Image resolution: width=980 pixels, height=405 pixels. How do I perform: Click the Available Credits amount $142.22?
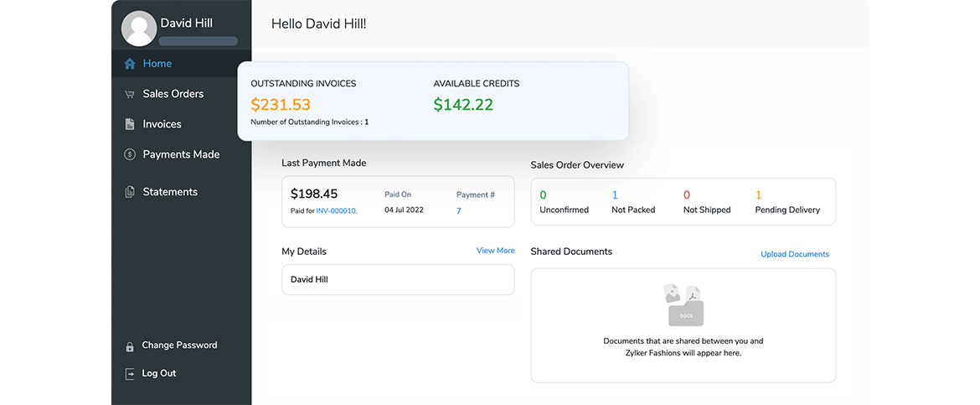point(463,105)
